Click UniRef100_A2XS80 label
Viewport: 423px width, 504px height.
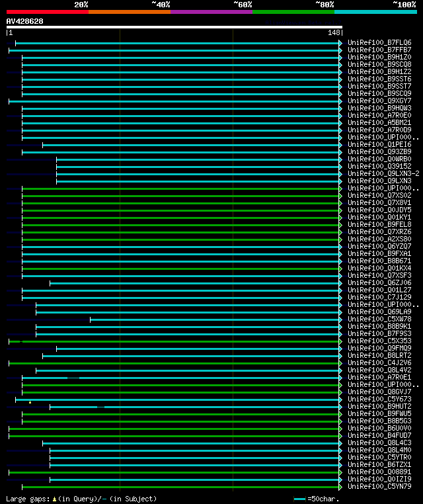379,239
